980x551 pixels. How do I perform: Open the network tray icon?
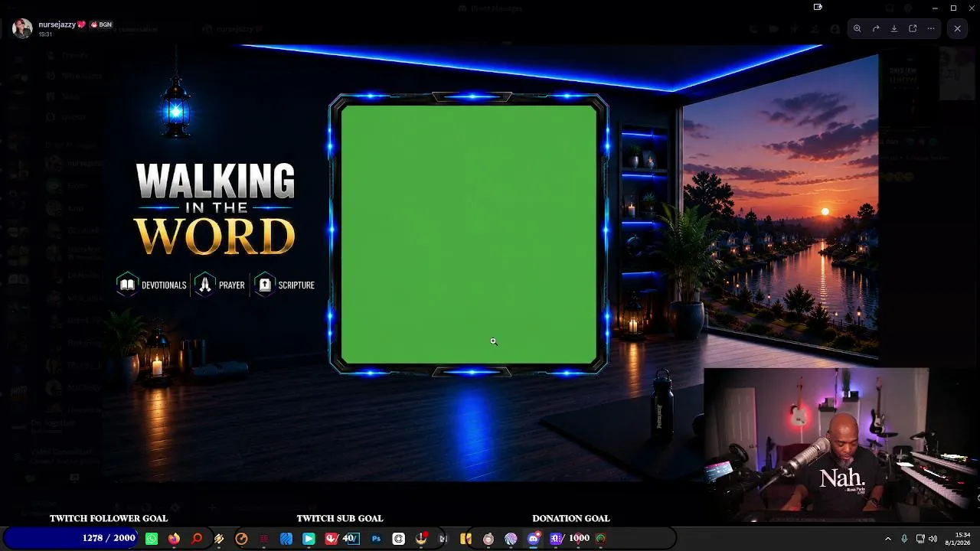coord(920,539)
